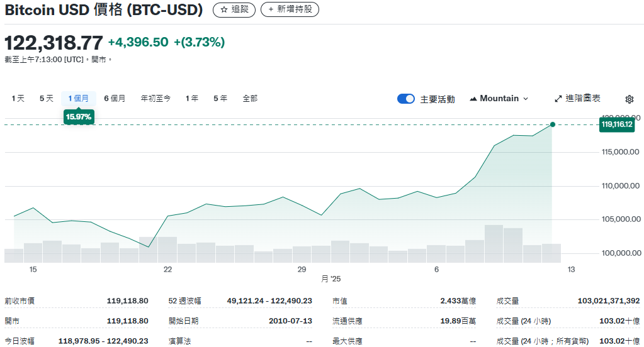Click the 119,116.12 price label on chart
Screen dimensions: 644x347
click(x=617, y=124)
